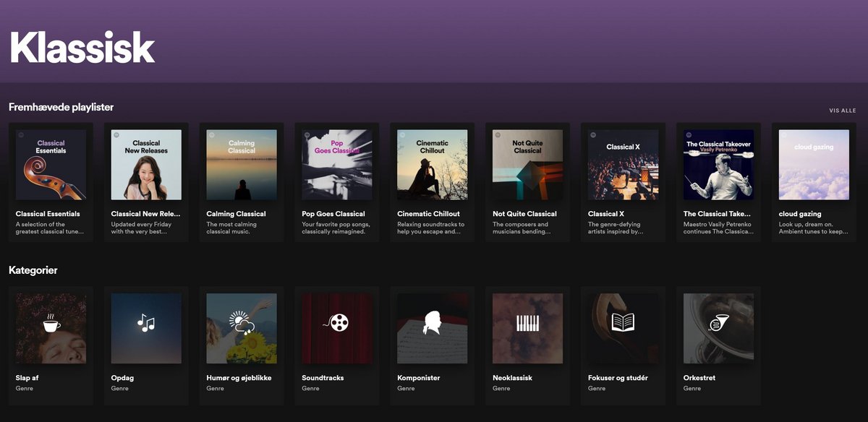Click the Fremhævede playlister section heading
This screenshot has height=422, width=868.
(61, 107)
